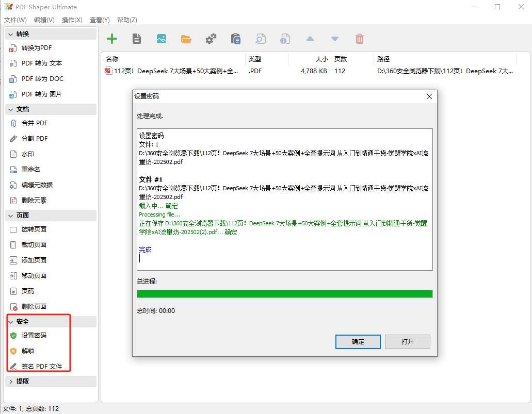
Task: Click the status bar 文件: 1, 总页数: 112
Action: tap(31, 408)
